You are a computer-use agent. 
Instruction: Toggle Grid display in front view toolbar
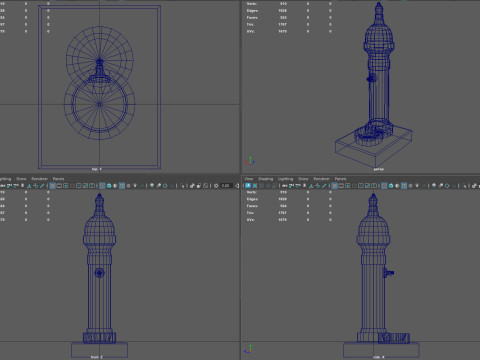pyautogui.click(x=52, y=186)
